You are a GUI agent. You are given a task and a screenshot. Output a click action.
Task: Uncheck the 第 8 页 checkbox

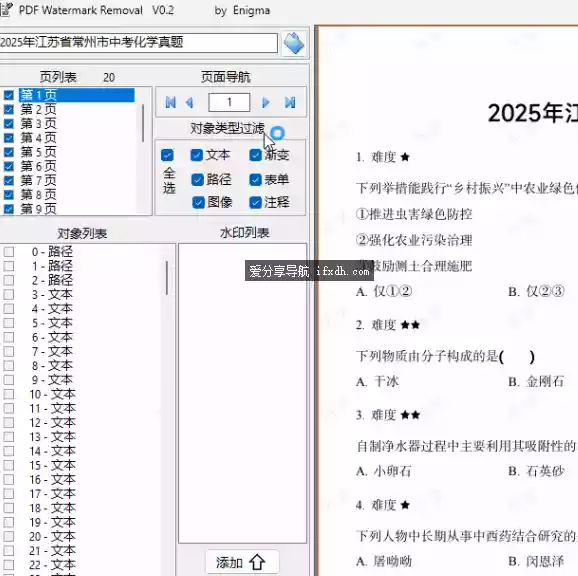[x=8, y=195]
